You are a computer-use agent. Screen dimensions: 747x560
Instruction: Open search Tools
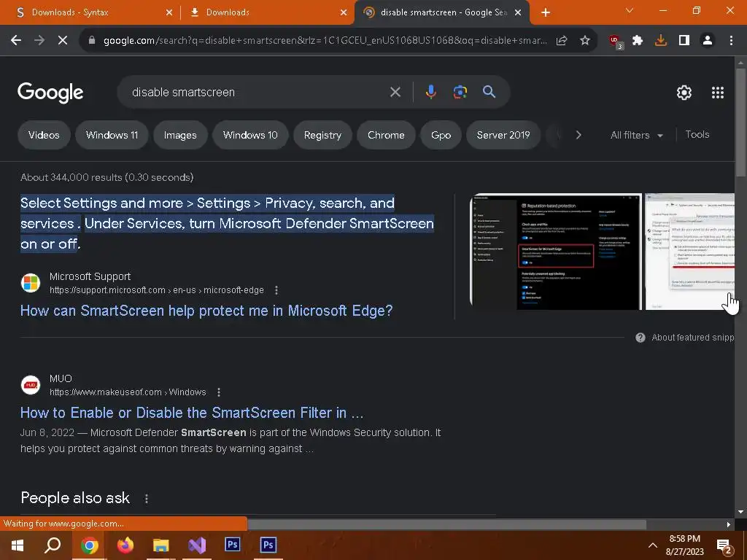coord(697,135)
